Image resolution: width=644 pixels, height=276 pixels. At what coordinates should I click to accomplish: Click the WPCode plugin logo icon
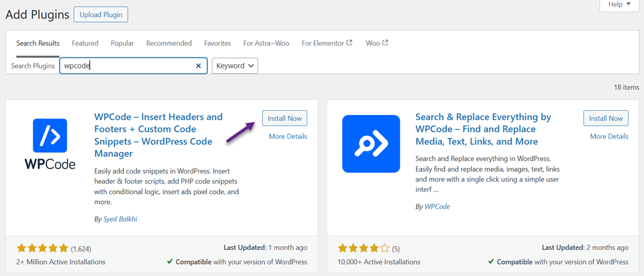(x=50, y=144)
